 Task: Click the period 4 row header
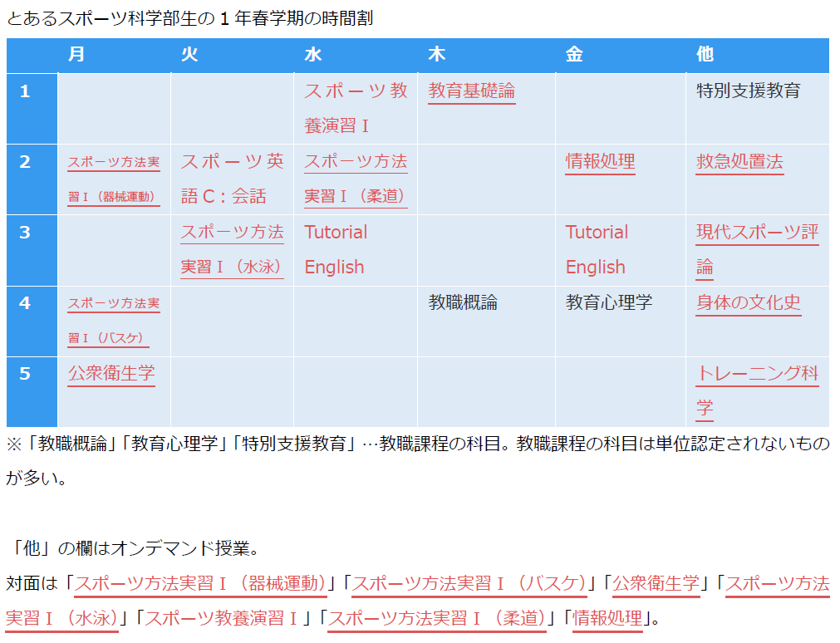pyautogui.click(x=32, y=321)
